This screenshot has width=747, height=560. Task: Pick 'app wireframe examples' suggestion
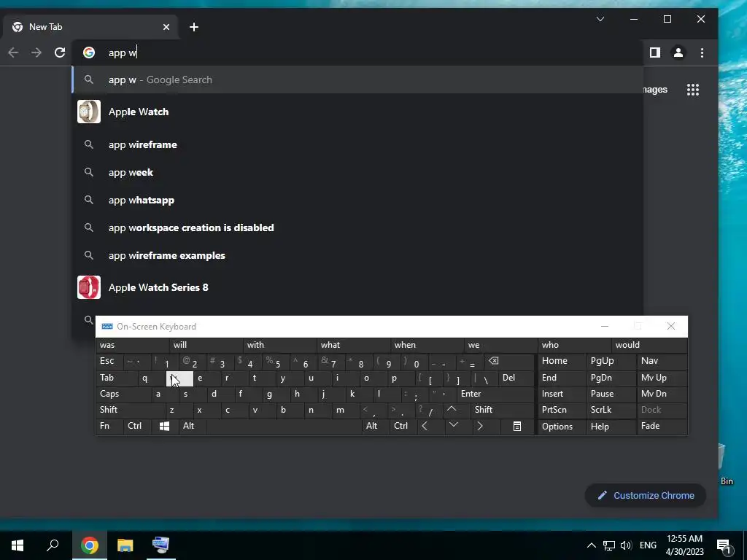[x=357, y=255]
